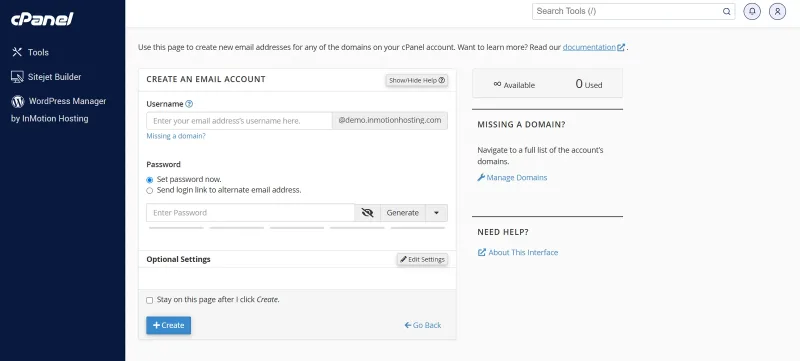
Task: Focus the email username input field
Action: (239, 121)
